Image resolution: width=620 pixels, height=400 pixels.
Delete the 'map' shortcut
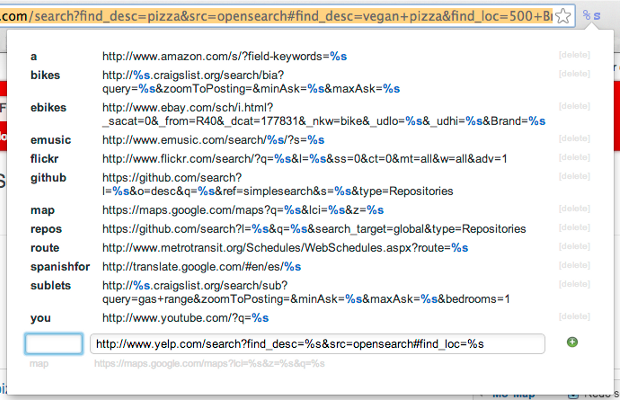coord(575,209)
